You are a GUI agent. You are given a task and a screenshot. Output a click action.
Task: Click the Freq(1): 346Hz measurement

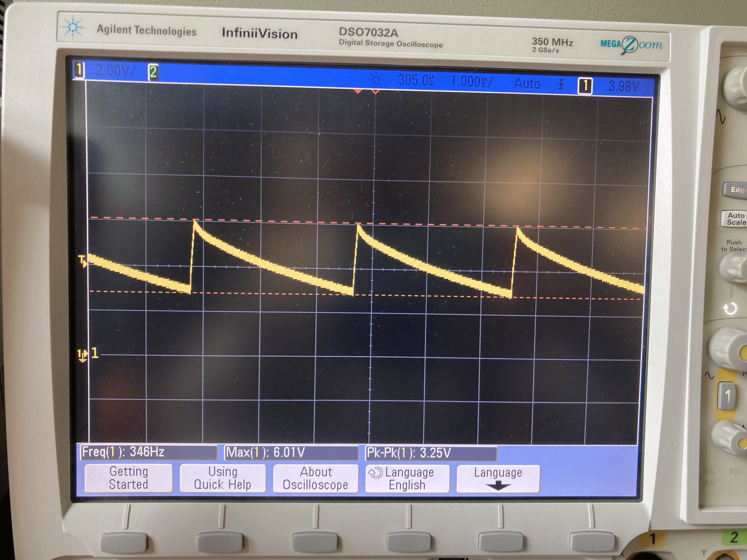point(149,452)
